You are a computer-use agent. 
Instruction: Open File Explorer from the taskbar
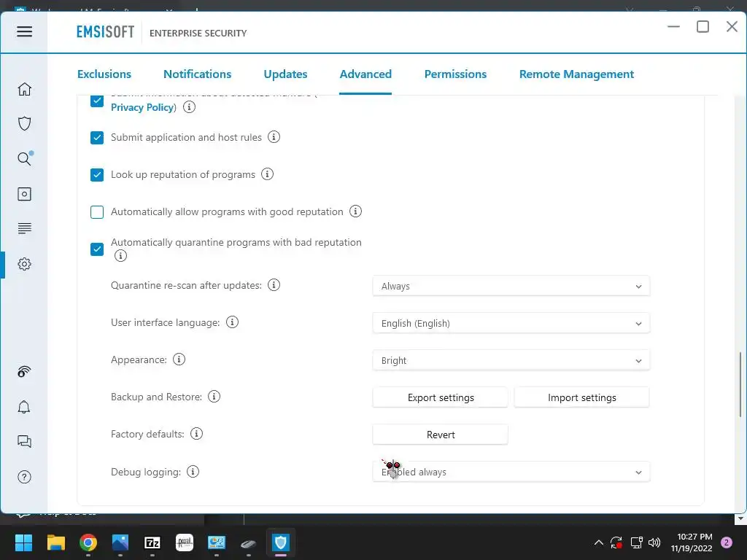click(x=56, y=542)
